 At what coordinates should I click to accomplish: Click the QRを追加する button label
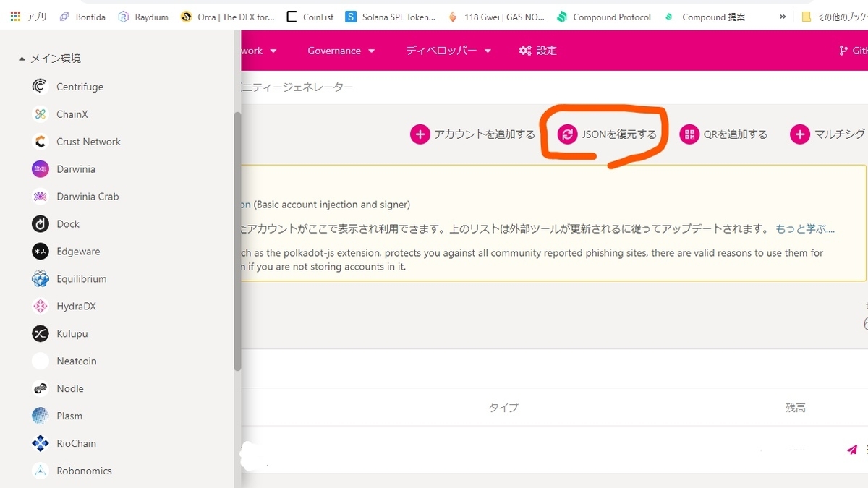tap(736, 134)
